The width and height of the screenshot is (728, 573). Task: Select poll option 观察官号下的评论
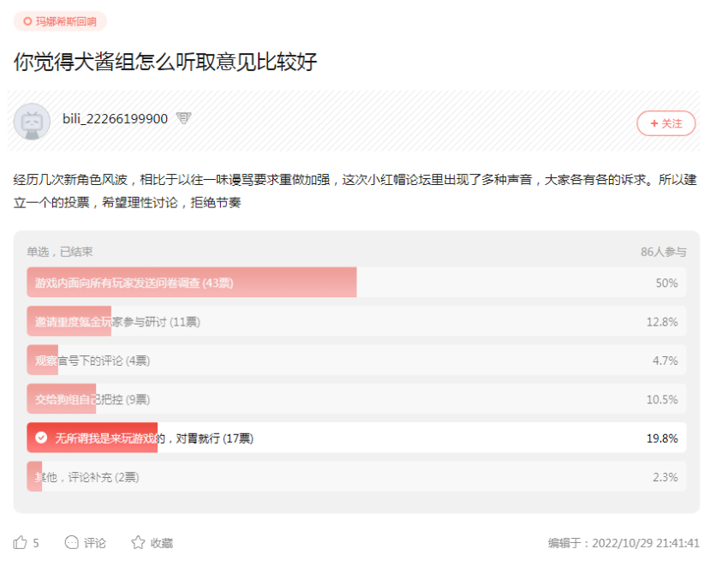point(356,361)
